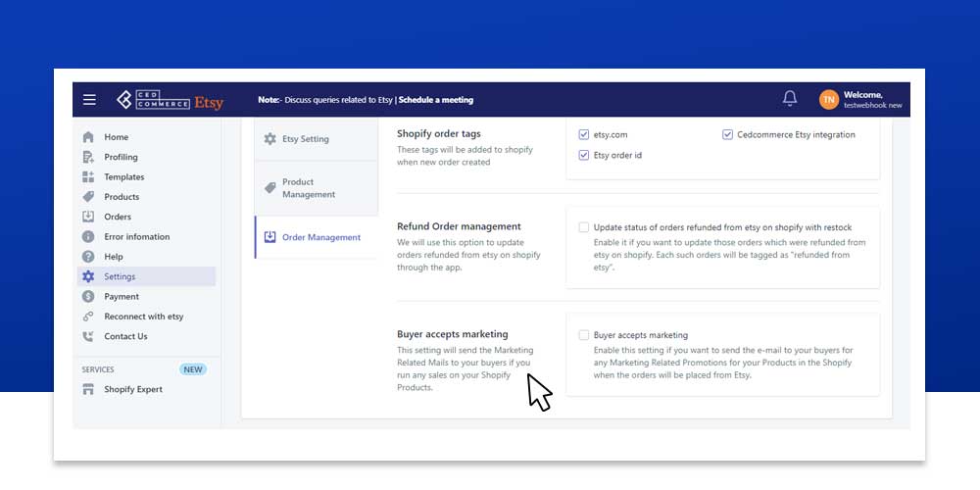The image size is (980, 490).
Task: Click 'These tags will be added to shopify' description
Action: (465, 156)
